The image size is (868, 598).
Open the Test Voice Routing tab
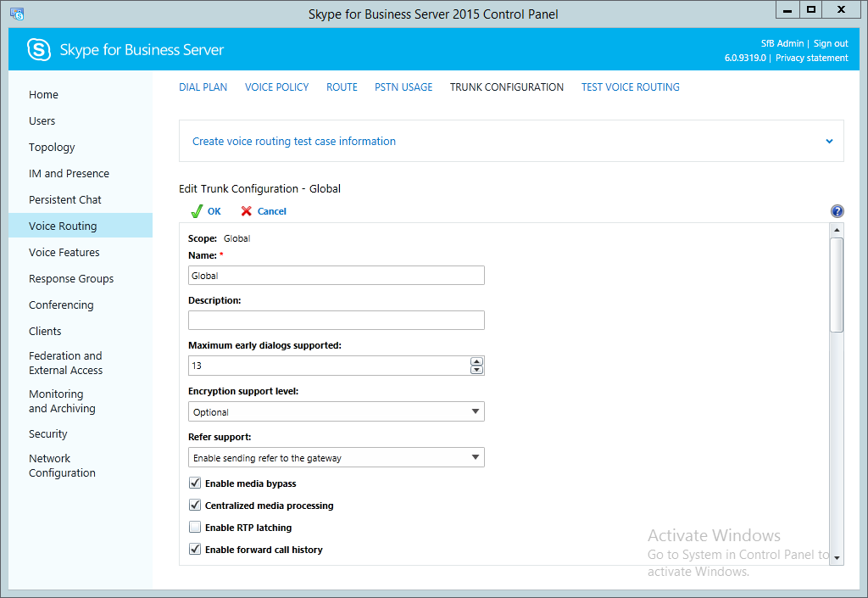[x=630, y=87]
